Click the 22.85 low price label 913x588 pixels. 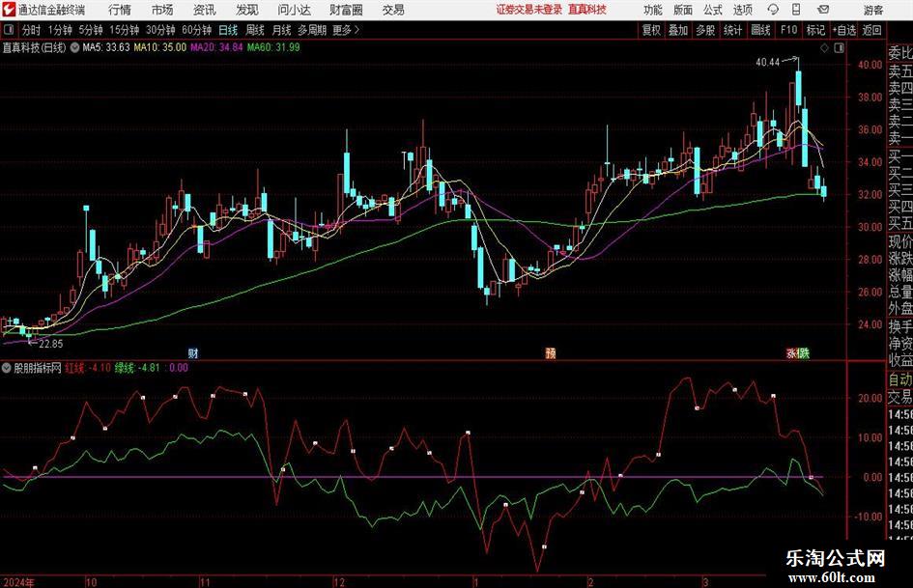tap(50, 344)
